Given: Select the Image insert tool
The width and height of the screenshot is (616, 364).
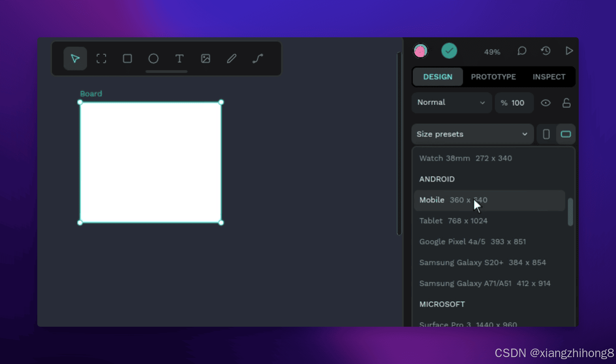Looking at the screenshot, I should click(x=205, y=59).
